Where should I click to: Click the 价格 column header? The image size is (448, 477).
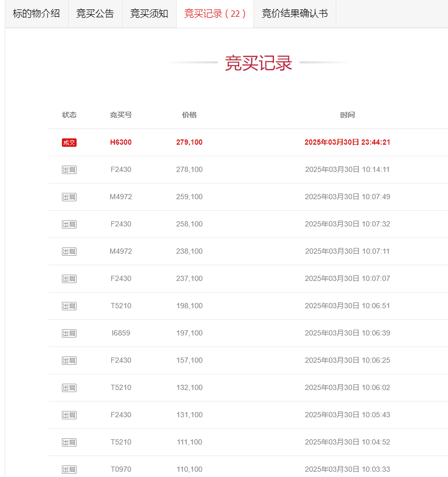pyautogui.click(x=189, y=115)
